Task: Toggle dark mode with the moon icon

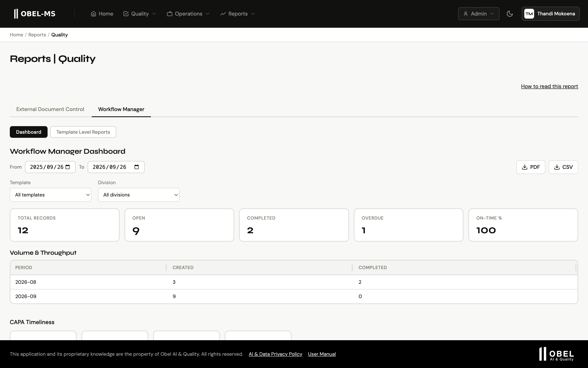Action: point(510,14)
